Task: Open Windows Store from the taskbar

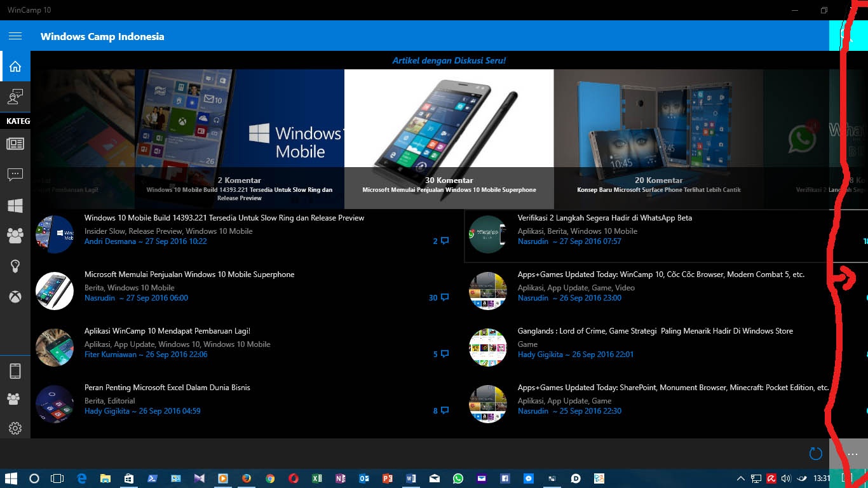Action: tap(129, 478)
